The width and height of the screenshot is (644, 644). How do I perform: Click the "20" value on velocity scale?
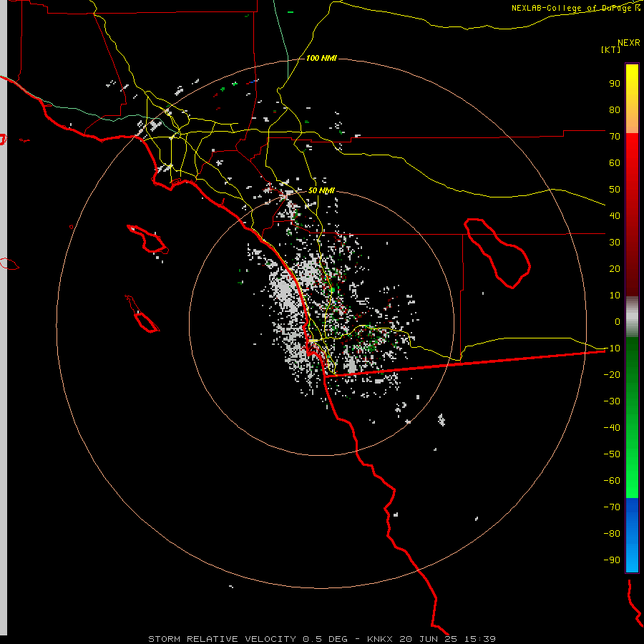(615, 269)
